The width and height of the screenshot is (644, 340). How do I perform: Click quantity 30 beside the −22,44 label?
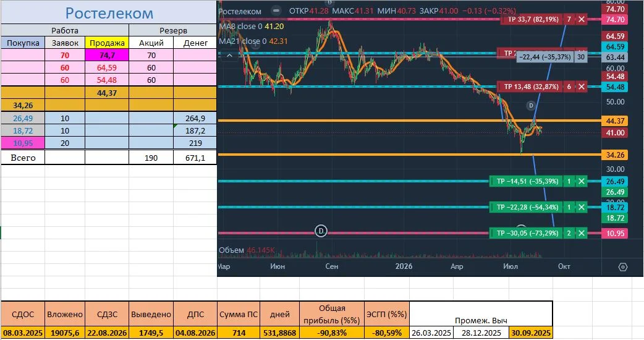581,57
